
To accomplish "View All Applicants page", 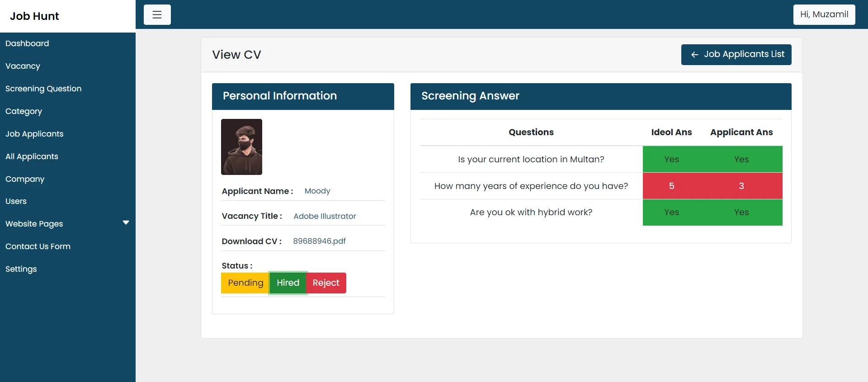I will pyautogui.click(x=32, y=156).
